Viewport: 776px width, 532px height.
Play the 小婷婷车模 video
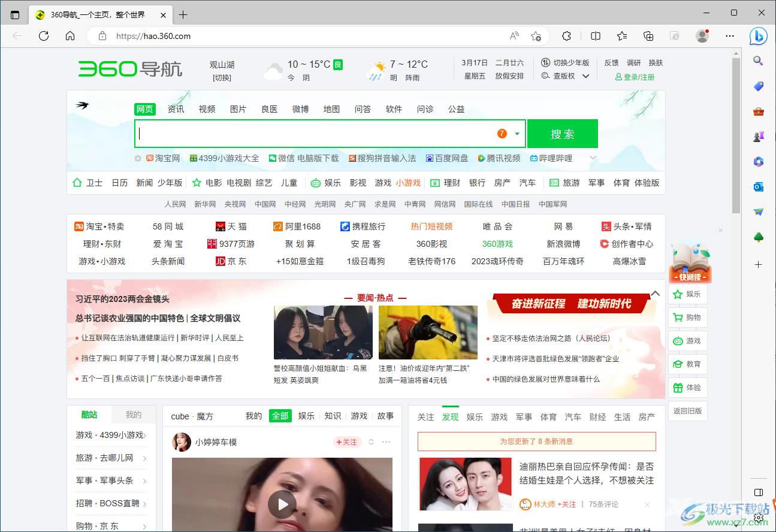(x=282, y=504)
